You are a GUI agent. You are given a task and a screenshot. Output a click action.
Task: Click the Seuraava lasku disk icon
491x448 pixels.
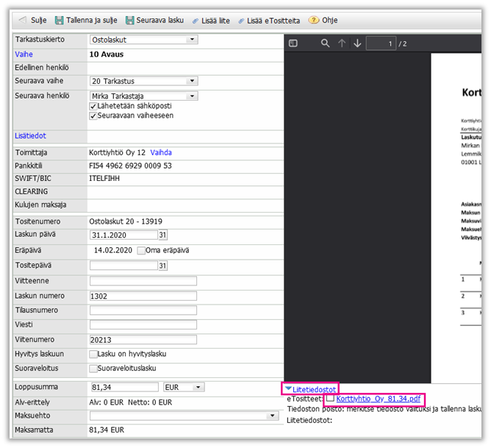coord(129,21)
